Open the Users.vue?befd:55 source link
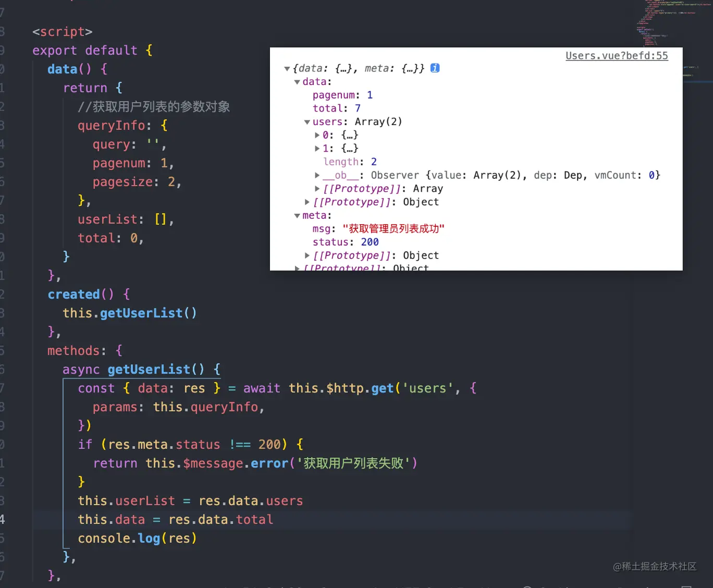 pos(617,56)
